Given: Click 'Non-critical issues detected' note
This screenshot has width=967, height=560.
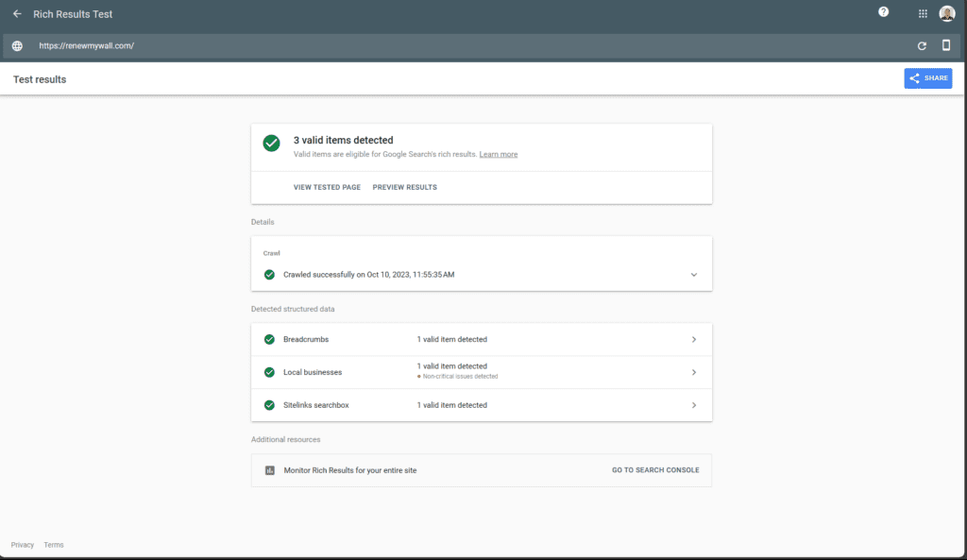Looking at the screenshot, I should click(x=458, y=376).
